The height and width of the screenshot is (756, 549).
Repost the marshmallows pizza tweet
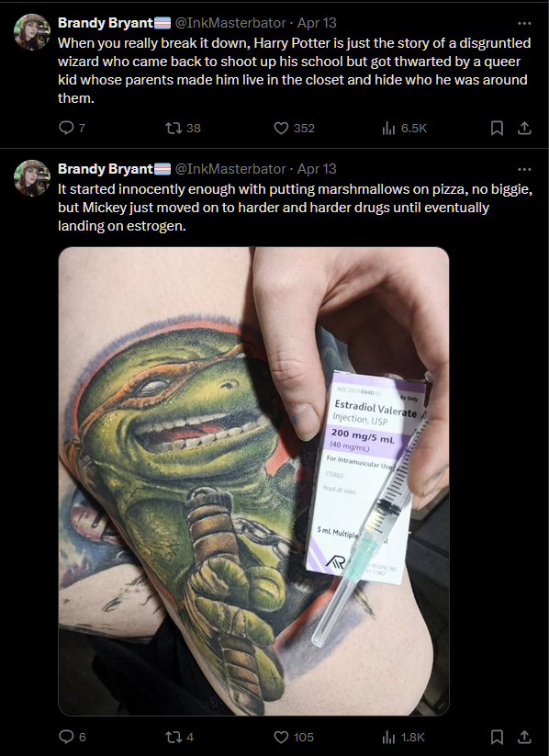(x=179, y=737)
